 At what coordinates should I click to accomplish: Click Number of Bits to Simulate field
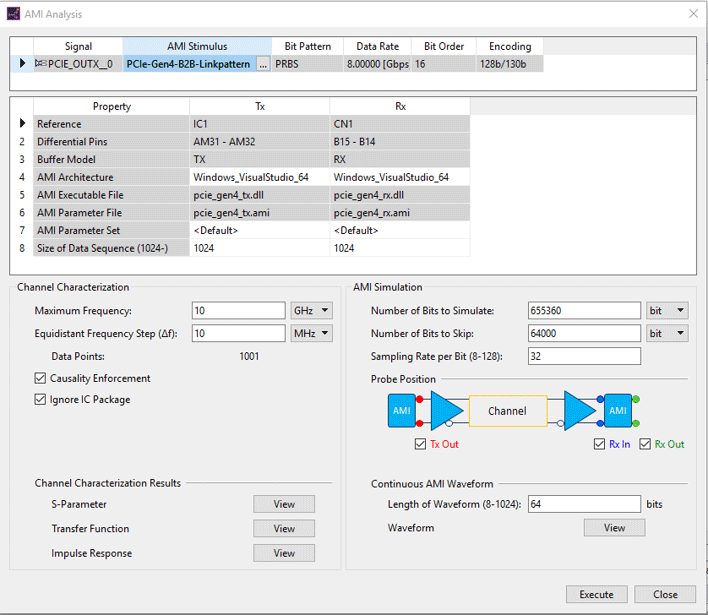tap(584, 311)
